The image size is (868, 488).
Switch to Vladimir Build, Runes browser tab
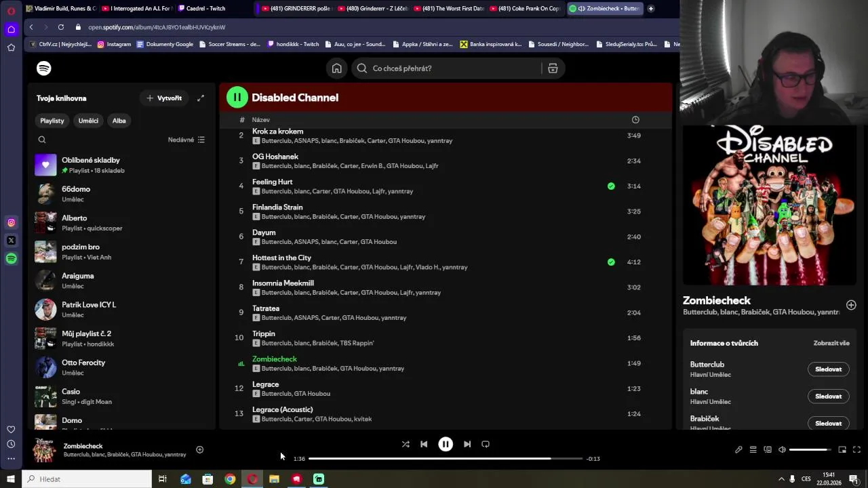click(61, 8)
